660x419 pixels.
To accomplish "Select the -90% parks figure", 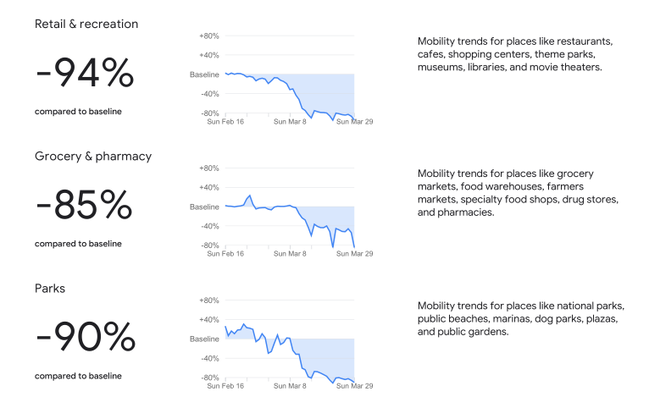I will [x=85, y=337].
